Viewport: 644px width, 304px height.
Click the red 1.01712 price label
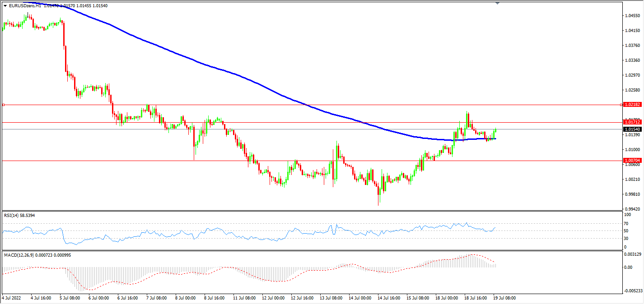(631, 122)
